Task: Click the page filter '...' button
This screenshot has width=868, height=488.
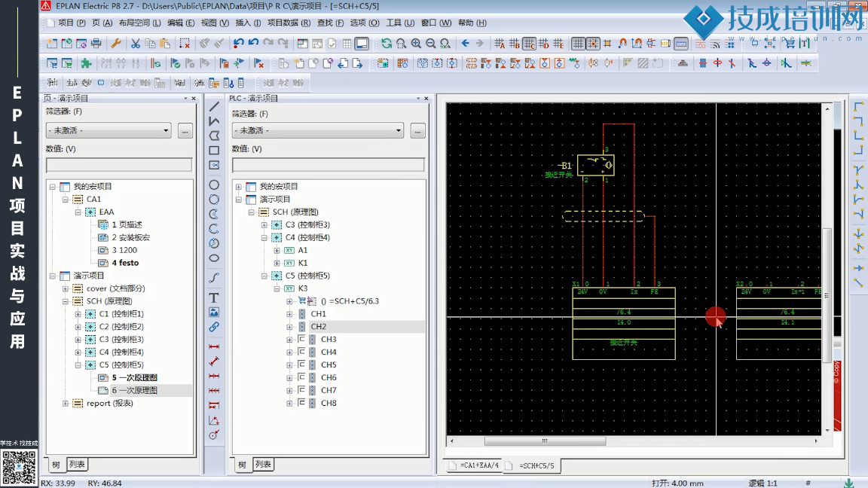Action: [x=185, y=131]
